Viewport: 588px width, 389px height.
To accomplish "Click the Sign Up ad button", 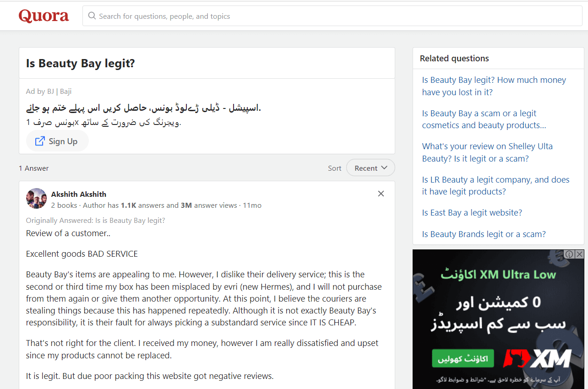I will tap(57, 141).
